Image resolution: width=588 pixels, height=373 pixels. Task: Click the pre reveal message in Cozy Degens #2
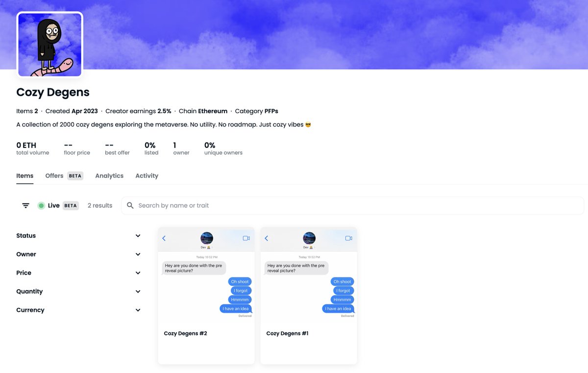(194, 268)
